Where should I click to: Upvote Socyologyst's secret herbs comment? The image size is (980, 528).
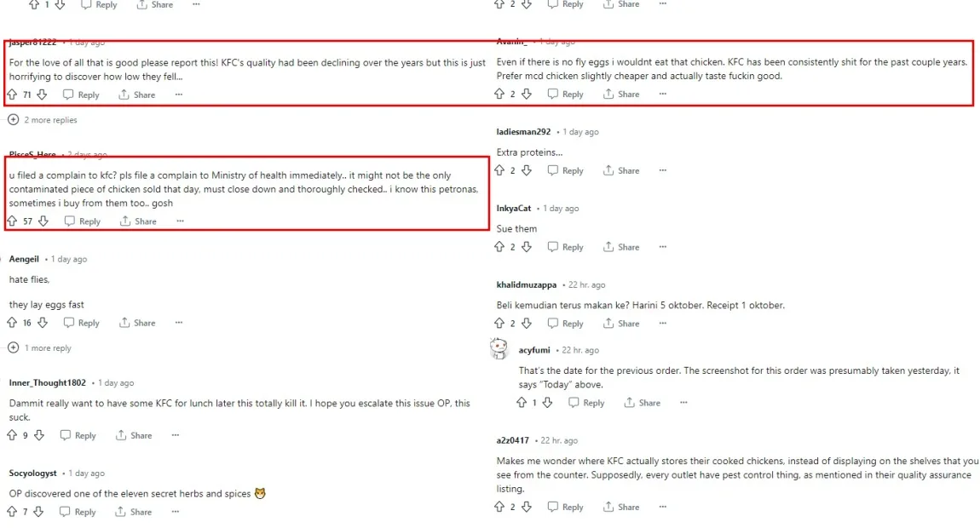[12, 512]
